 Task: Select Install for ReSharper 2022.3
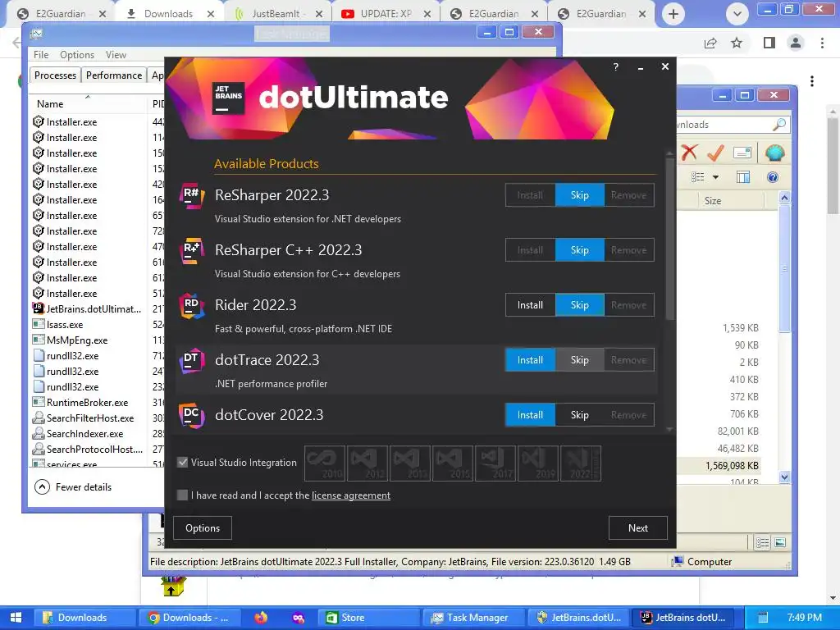click(531, 195)
